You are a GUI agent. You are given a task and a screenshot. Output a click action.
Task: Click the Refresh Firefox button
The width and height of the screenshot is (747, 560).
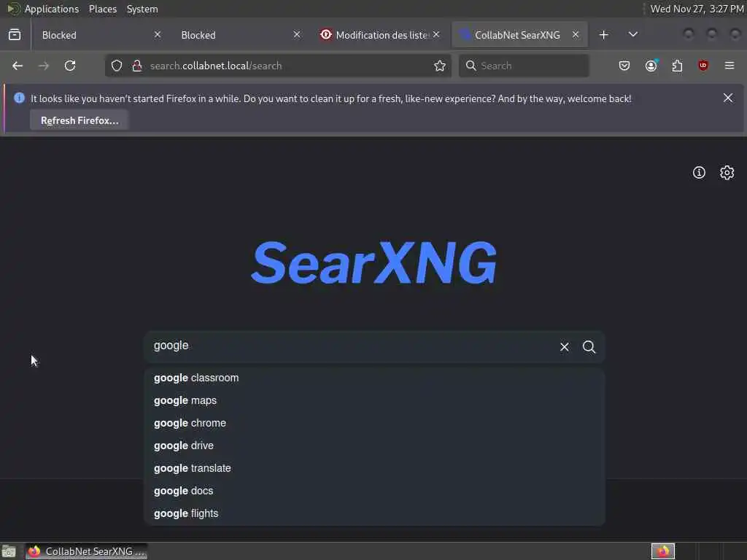tap(80, 120)
